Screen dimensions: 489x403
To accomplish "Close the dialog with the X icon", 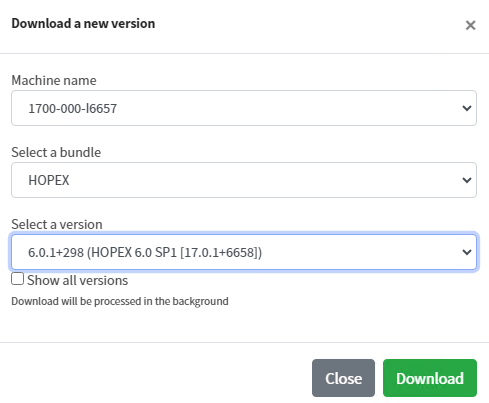I will (x=470, y=25).
